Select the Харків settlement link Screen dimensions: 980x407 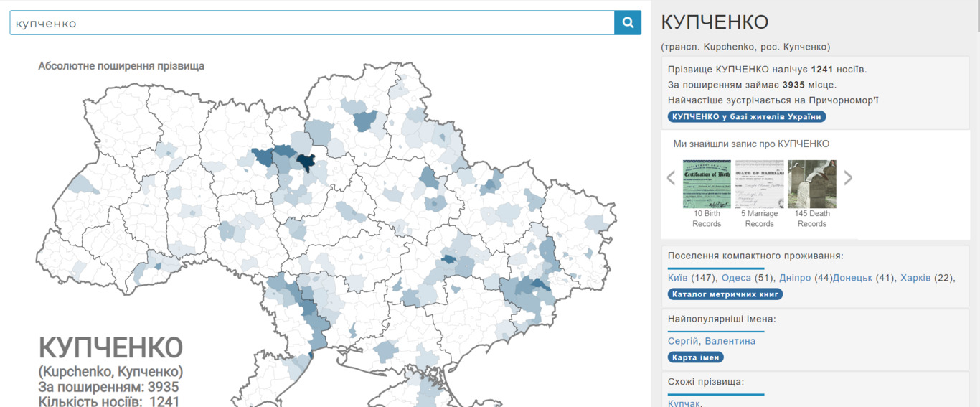(x=915, y=278)
